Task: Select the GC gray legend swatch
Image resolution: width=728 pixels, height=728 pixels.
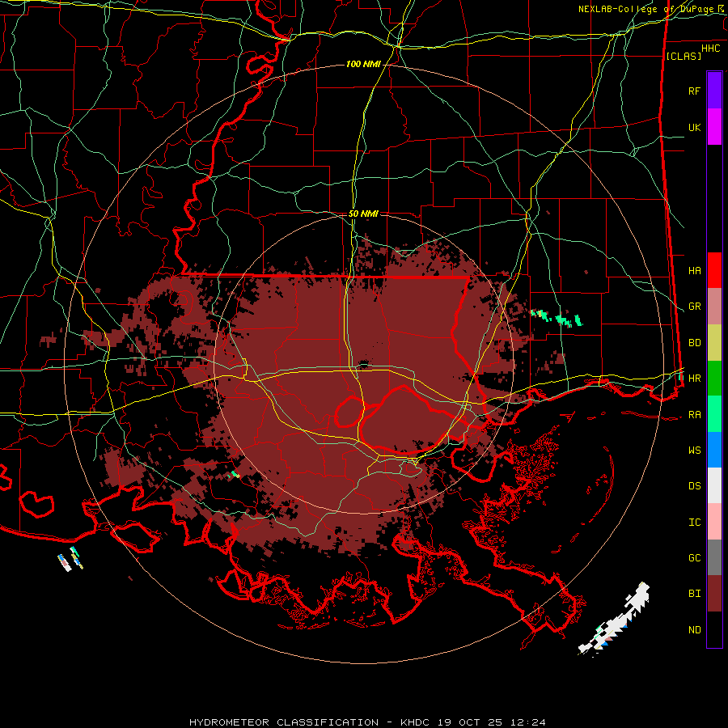Action: 714,557
